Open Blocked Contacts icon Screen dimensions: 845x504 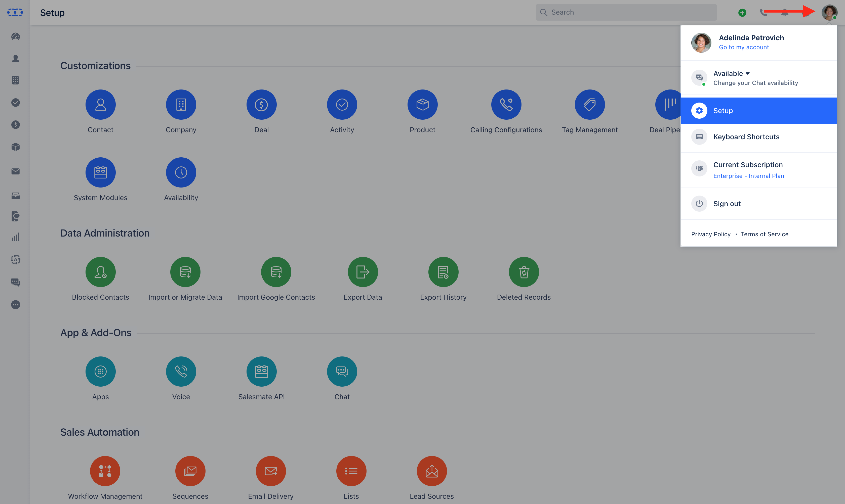tap(100, 272)
